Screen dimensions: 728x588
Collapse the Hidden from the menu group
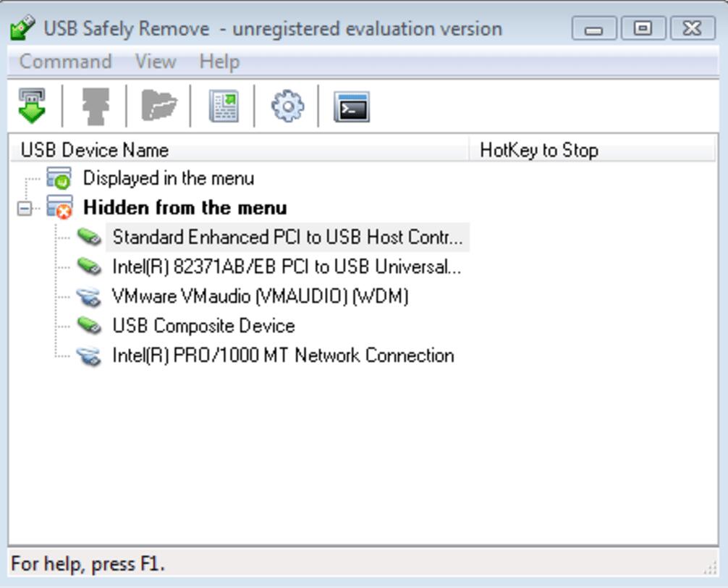click(25, 209)
